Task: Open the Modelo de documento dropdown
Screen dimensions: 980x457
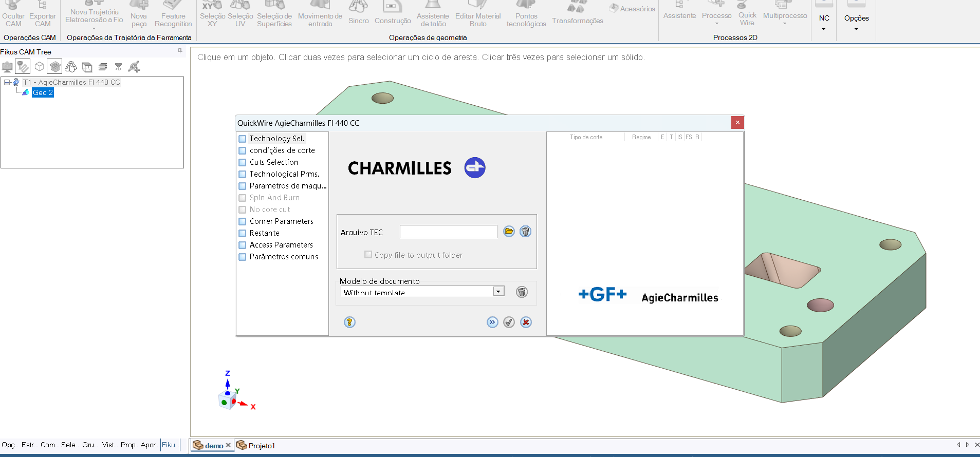Action: pos(498,292)
